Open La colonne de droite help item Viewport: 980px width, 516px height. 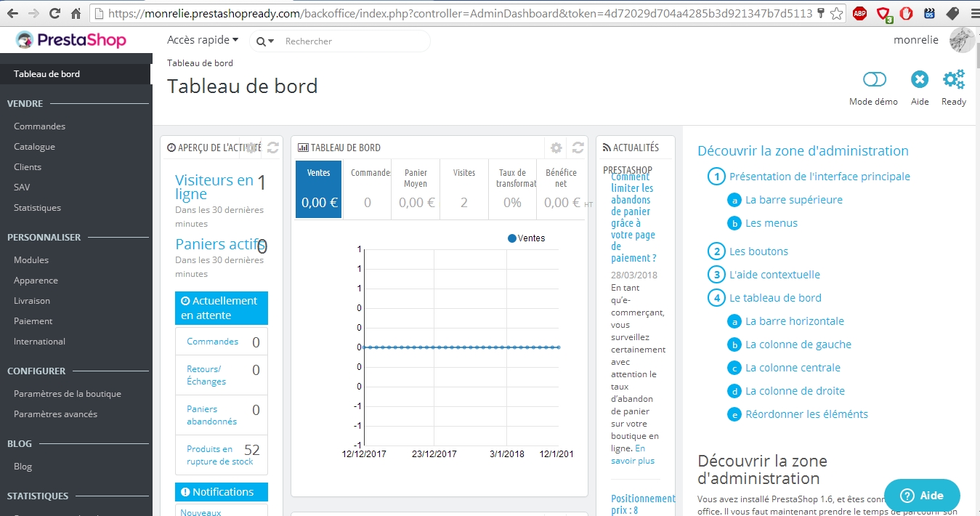coord(795,391)
